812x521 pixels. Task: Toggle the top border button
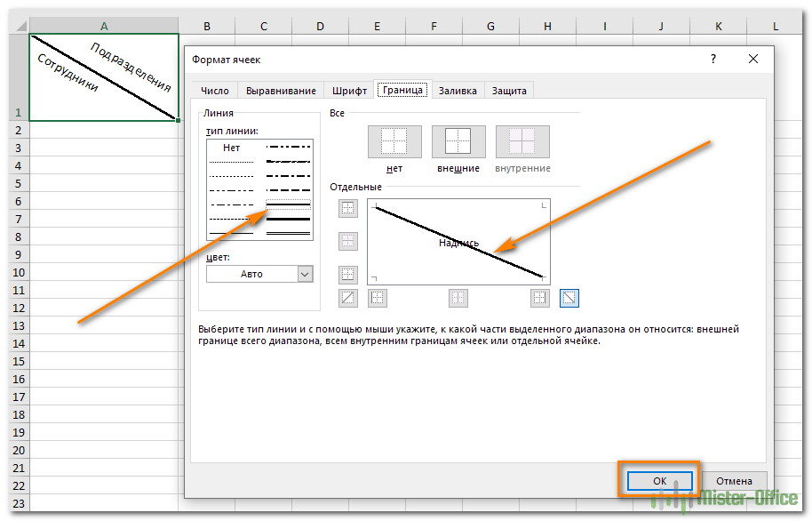click(x=348, y=208)
